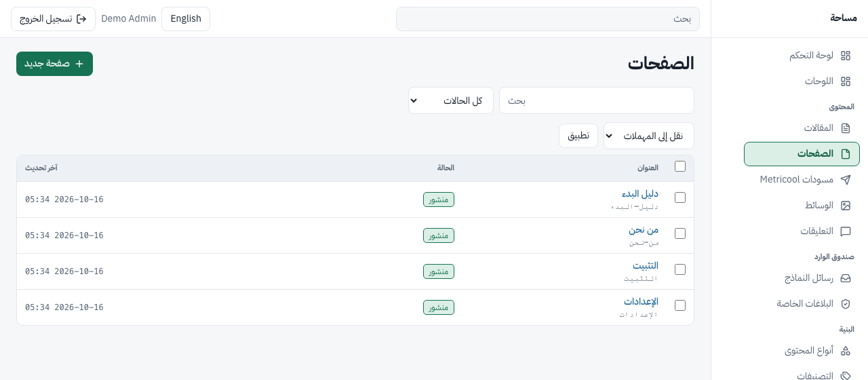Open المقالات section in the sidebar
Screen dimensions: 868x380
click(802, 128)
